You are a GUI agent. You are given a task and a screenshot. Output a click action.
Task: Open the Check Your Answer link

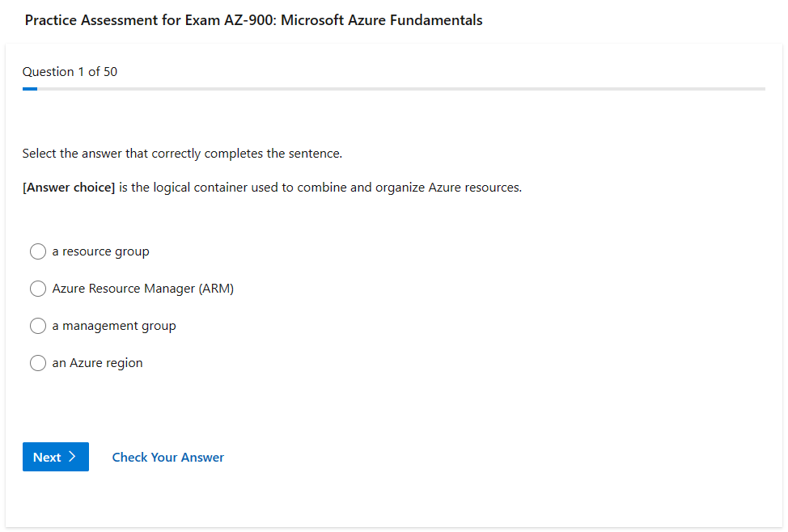(x=167, y=458)
